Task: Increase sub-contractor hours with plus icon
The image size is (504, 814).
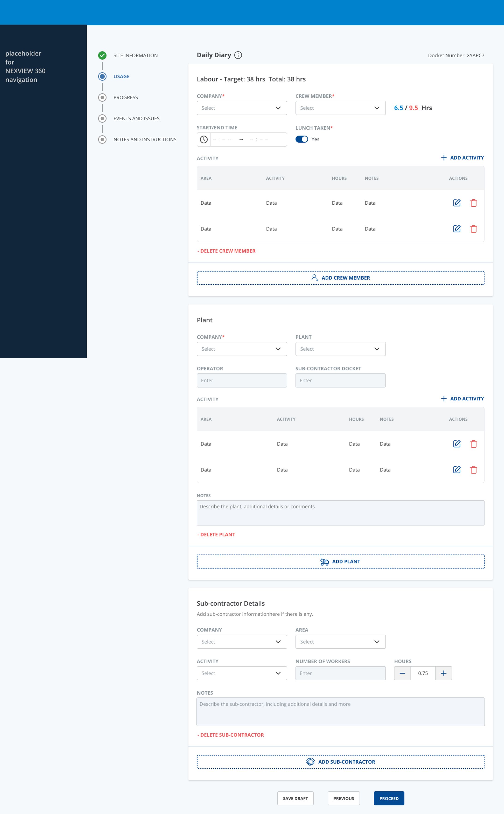Action: tap(443, 673)
